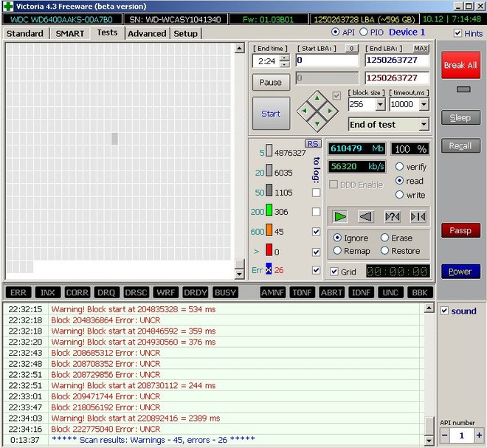Select the butterfly scan mode icon
The height and width of the screenshot is (448, 487).
pyautogui.click(x=418, y=216)
